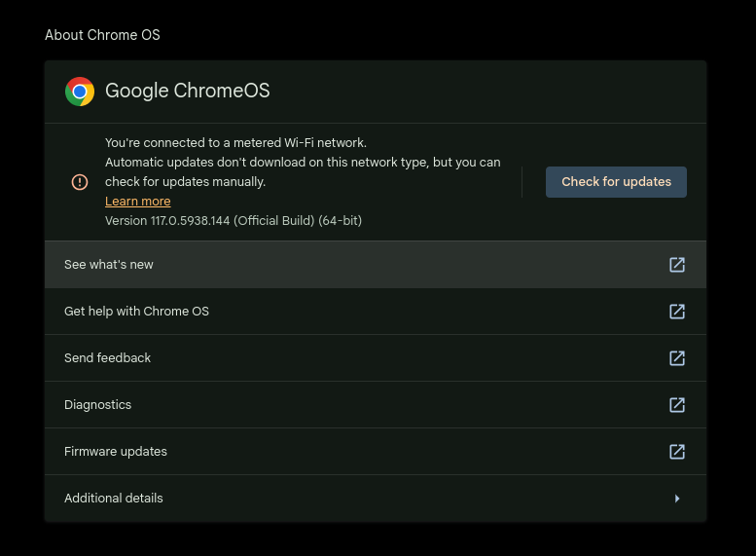The width and height of the screenshot is (756, 556).
Task: Open Diagnostics from the list
Action: (97, 405)
